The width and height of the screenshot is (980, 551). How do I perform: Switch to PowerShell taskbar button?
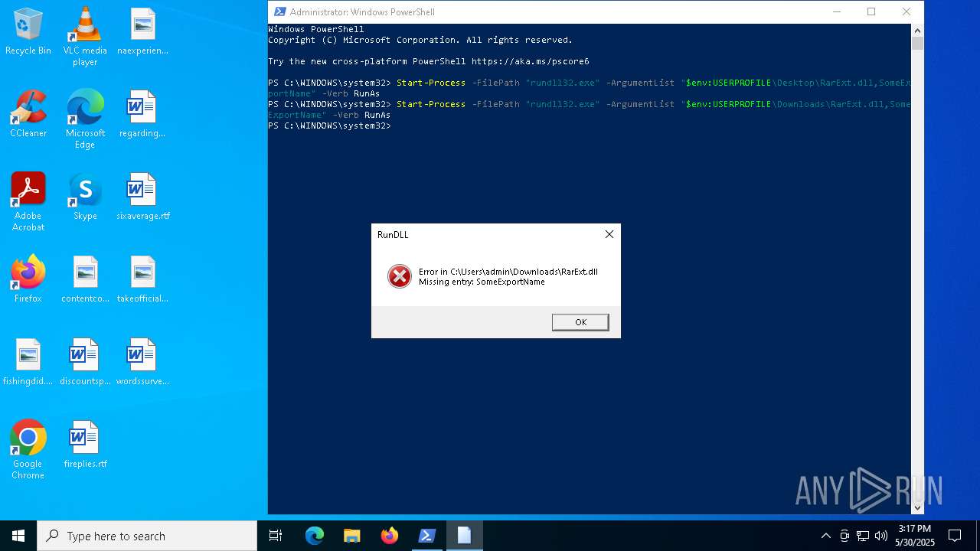point(427,536)
